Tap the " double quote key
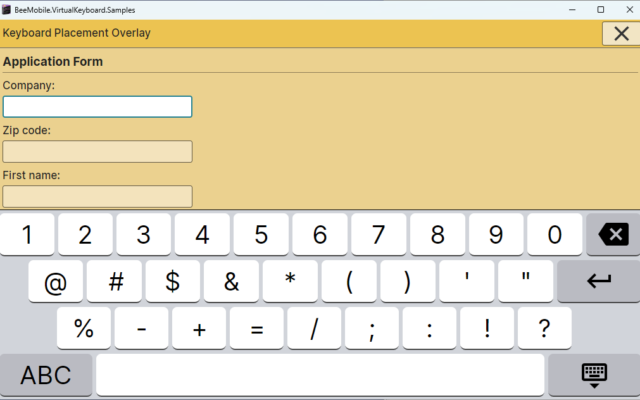The height and width of the screenshot is (400, 640). (525, 281)
